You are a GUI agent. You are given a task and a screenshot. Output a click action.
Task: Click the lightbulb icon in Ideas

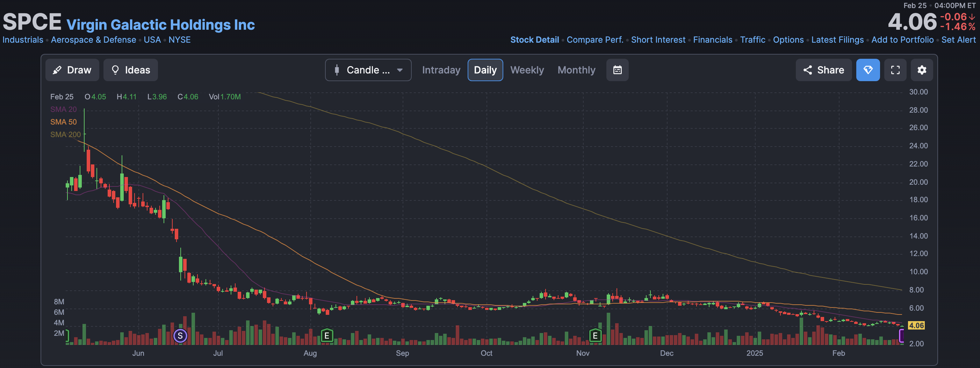point(115,70)
